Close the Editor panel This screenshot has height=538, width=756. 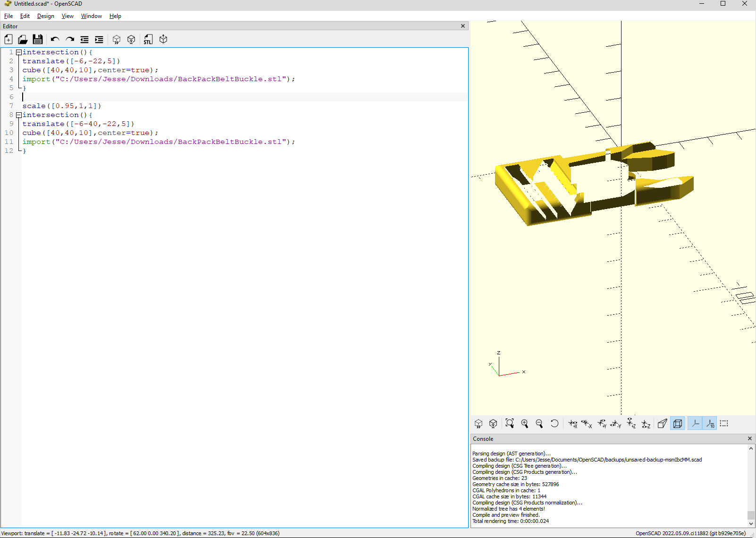pyautogui.click(x=463, y=26)
